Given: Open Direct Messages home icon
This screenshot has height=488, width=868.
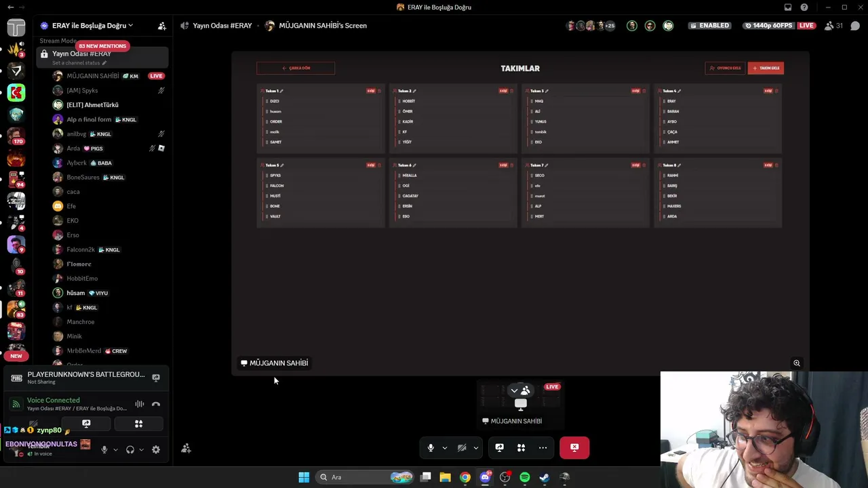Looking at the screenshot, I should 16,27.
